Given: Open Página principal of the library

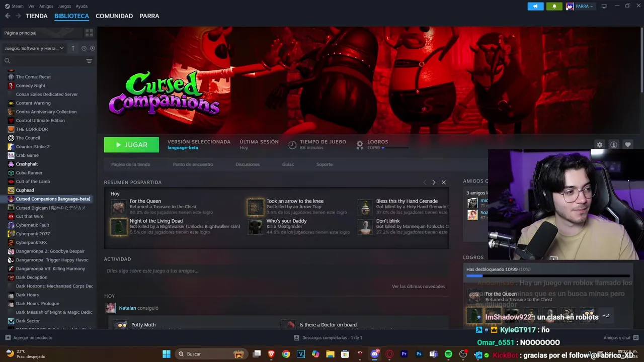Looking at the screenshot, I should coord(42,33).
